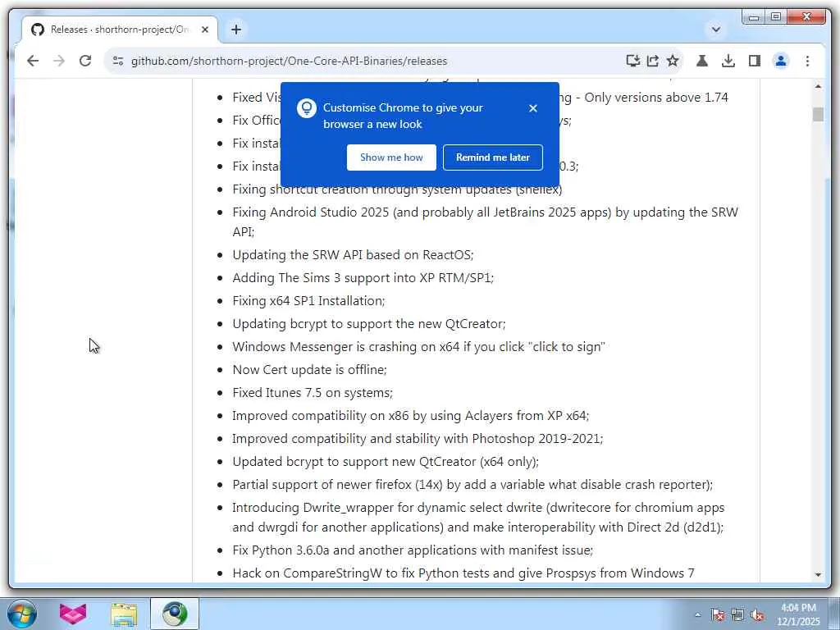The height and width of the screenshot is (630, 840).
Task: Click 'Photoshop 2019-2021' compatibility line
Action: click(x=418, y=439)
